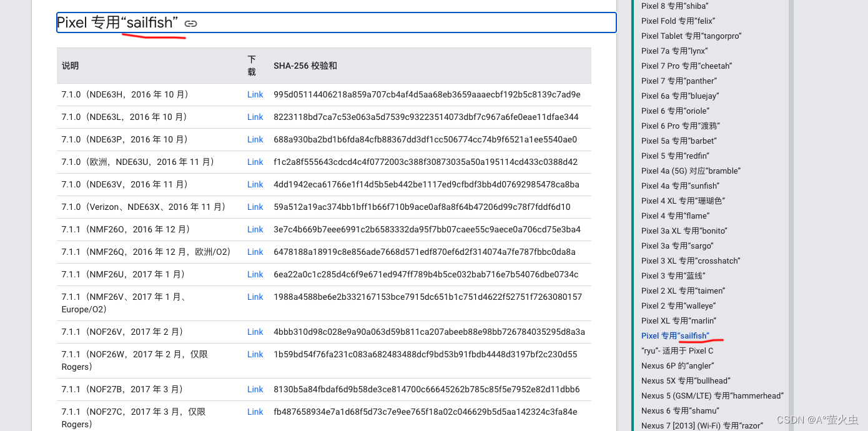Download Link for 7.1.0 NDE63P build

tap(255, 139)
